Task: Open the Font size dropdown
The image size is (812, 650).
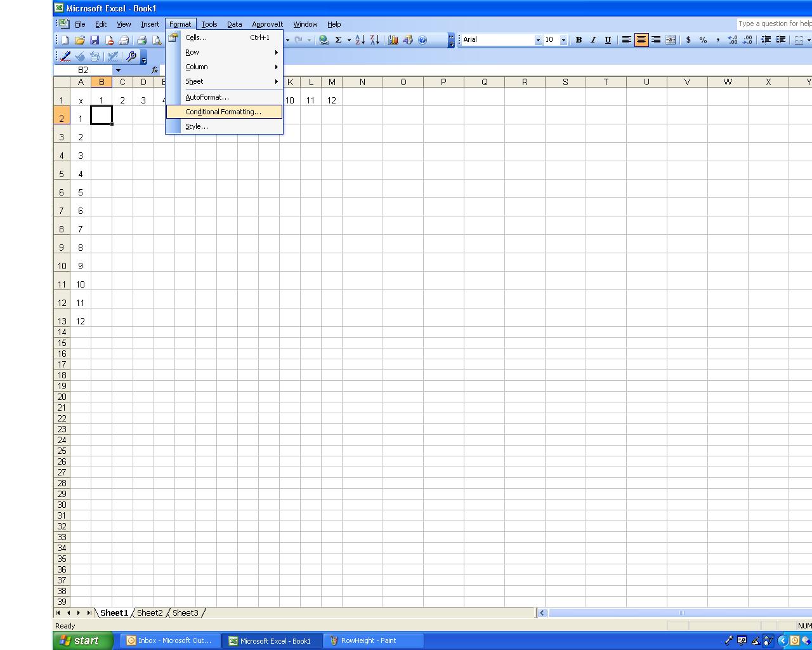Action: 563,40
